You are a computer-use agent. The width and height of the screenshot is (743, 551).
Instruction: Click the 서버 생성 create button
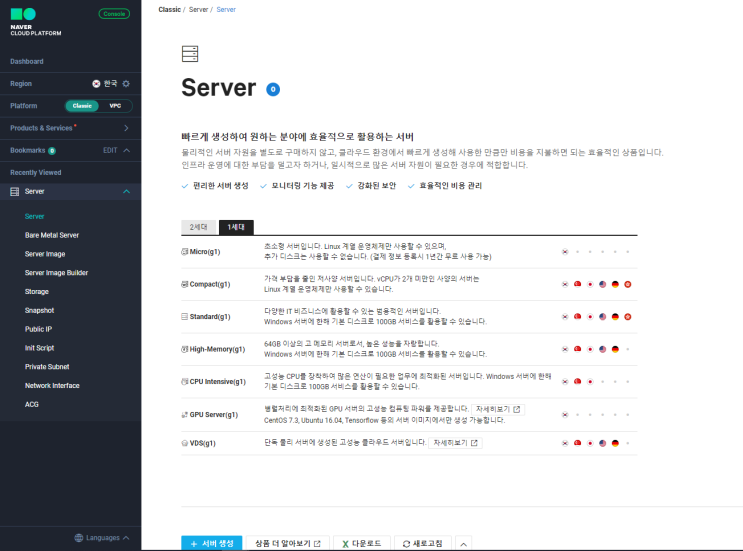click(212, 543)
